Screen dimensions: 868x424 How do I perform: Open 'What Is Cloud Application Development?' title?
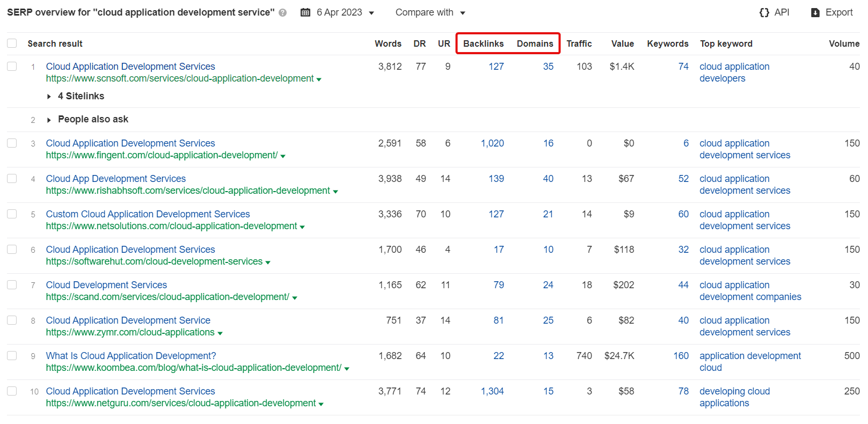click(131, 356)
